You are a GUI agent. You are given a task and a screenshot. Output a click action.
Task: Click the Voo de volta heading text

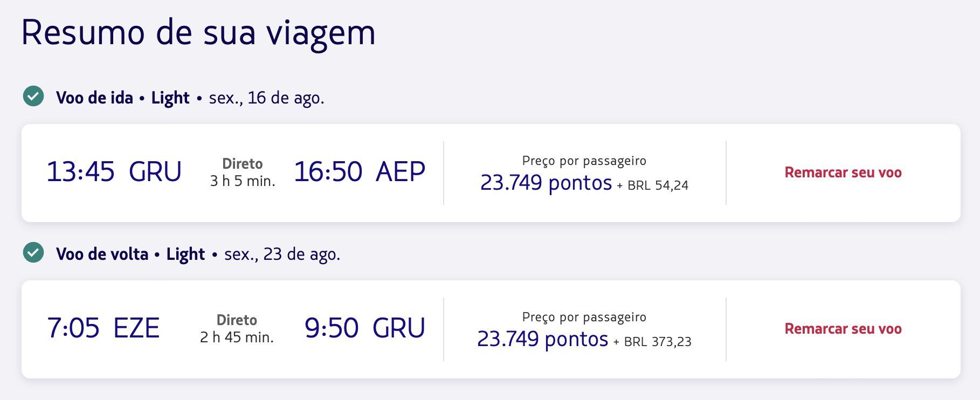[102, 254]
